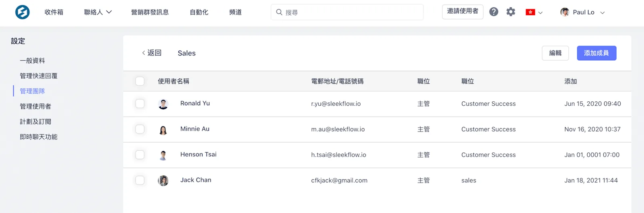Click Customer Success in Ronald Yu's row

pos(488,104)
